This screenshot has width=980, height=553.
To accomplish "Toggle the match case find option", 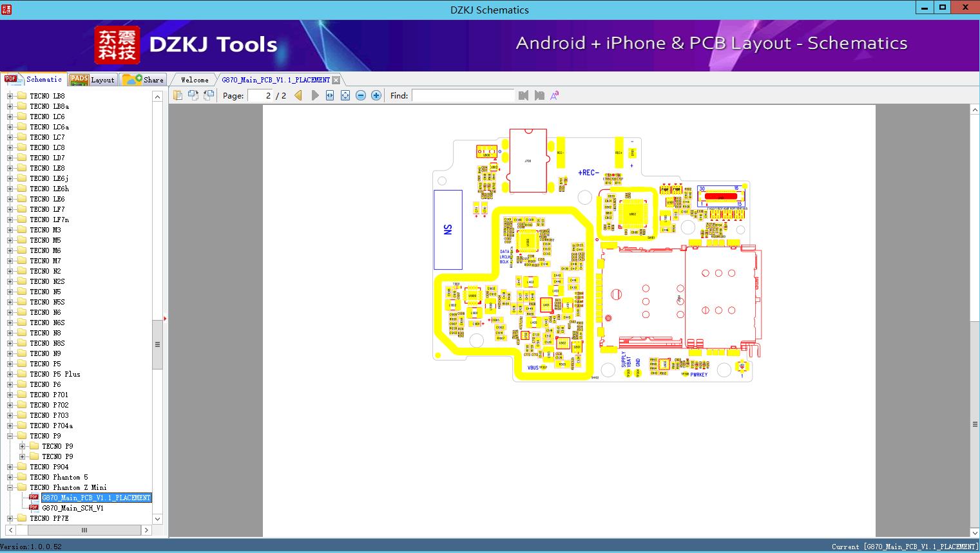I will click(554, 95).
